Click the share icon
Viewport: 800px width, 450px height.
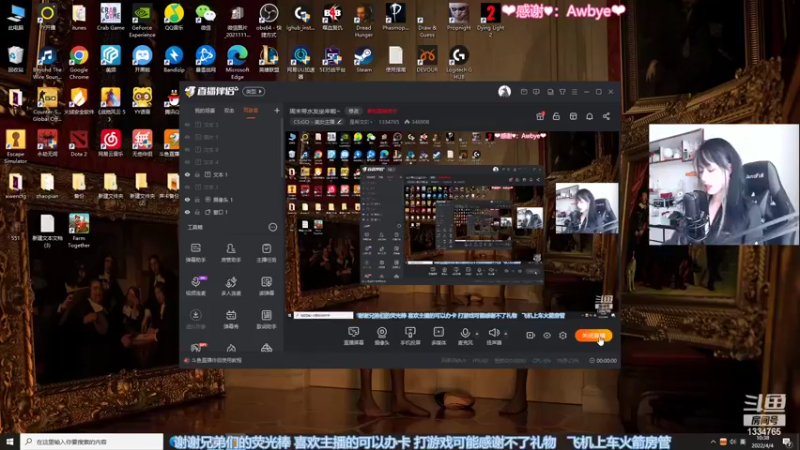(x=606, y=116)
